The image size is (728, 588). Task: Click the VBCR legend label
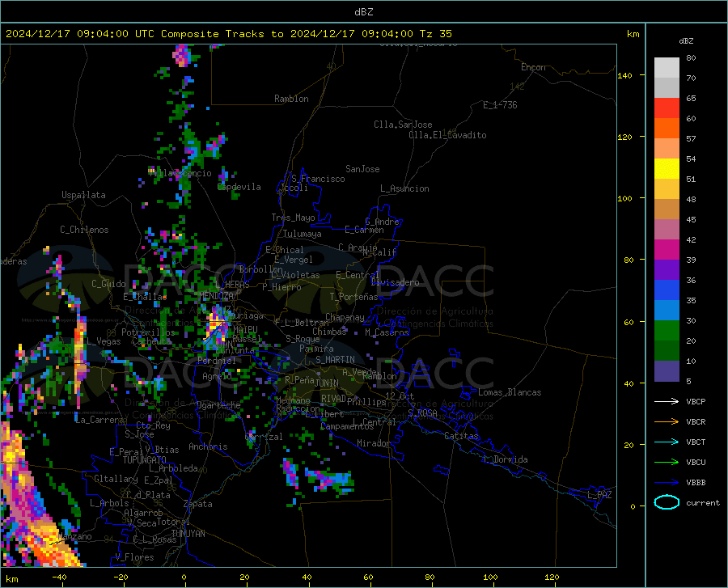point(696,422)
